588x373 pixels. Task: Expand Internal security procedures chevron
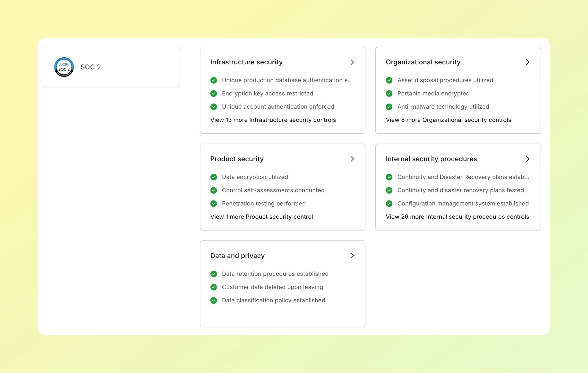pos(527,159)
